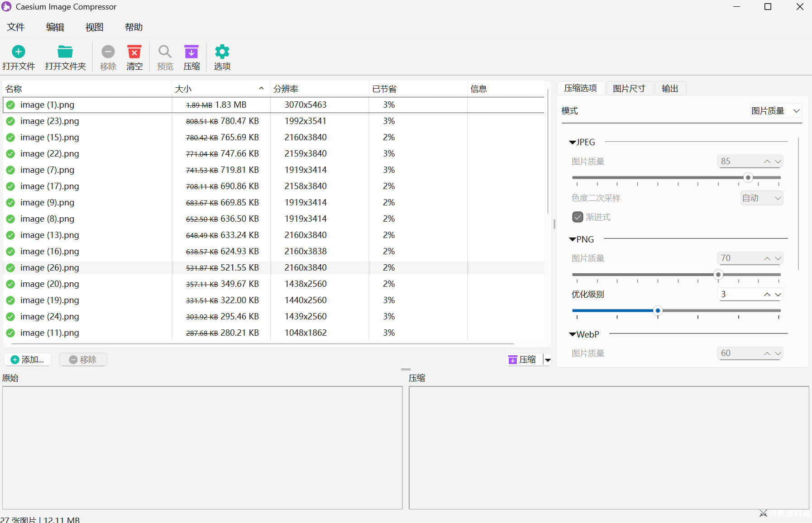
Task: Open the 文件 menu
Action: click(16, 27)
